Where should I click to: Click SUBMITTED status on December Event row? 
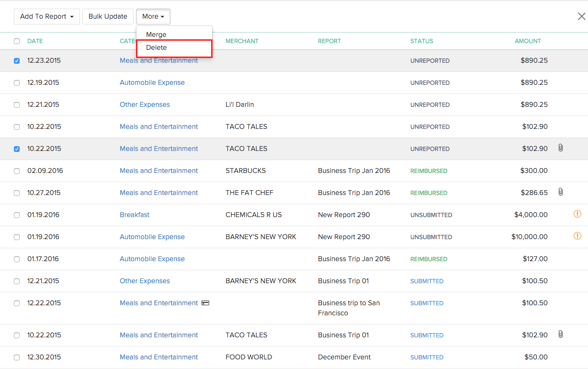(427, 357)
